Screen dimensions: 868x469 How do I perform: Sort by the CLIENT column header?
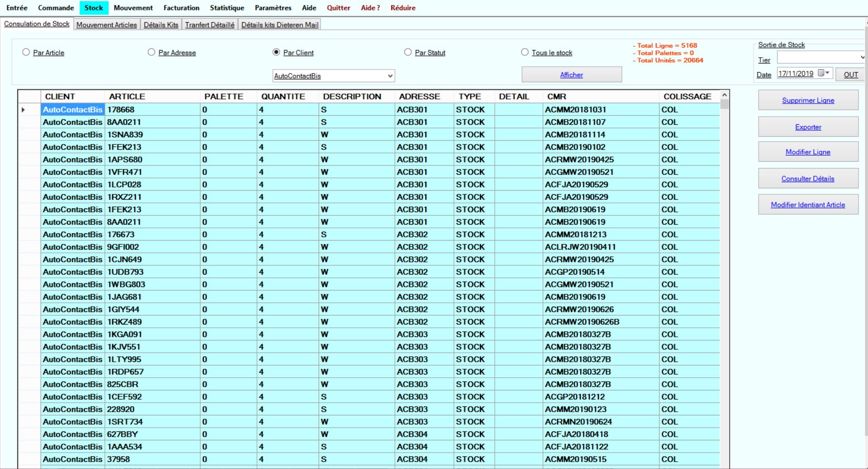[x=73, y=96]
